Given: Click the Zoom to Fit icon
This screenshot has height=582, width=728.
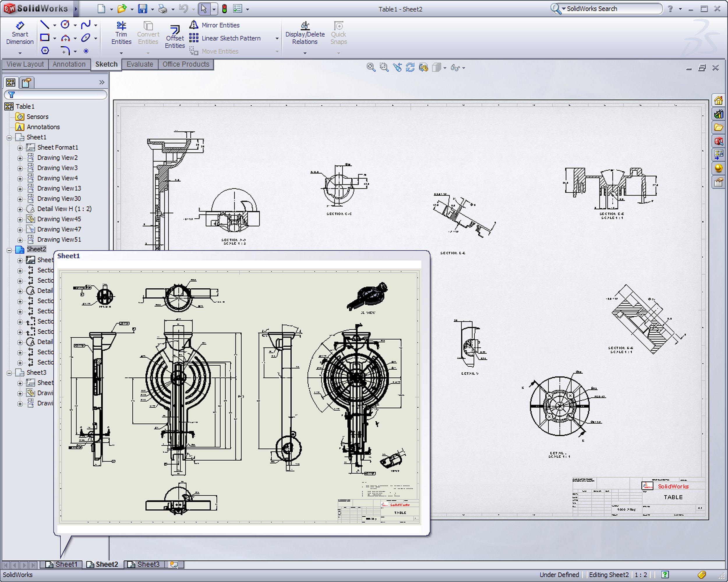Looking at the screenshot, I should pyautogui.click(x=371, y=68).
